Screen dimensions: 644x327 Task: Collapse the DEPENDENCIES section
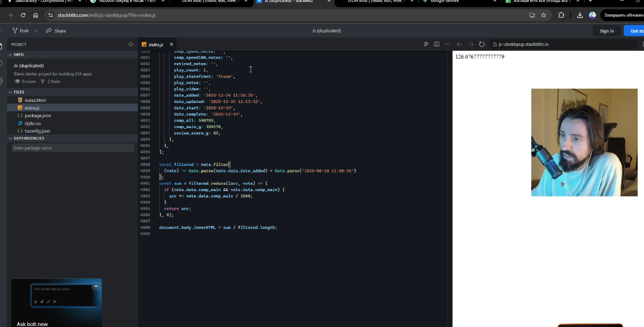pyautogui.click(x=10, y=138)
